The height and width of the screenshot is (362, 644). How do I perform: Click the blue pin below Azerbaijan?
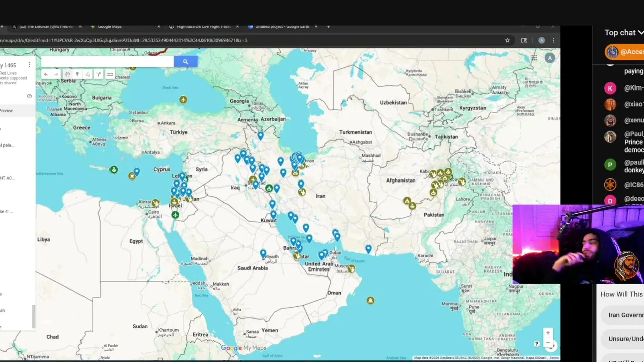click(x=260, y=135)
